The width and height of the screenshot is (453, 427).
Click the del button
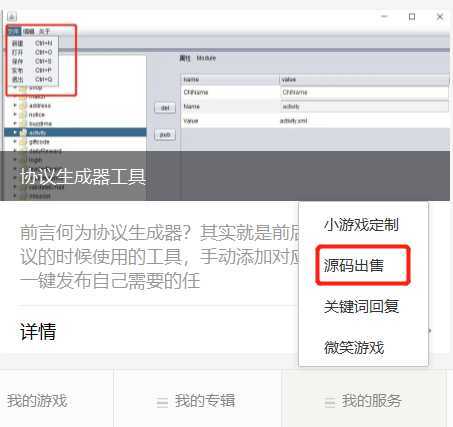coord(165,108)
